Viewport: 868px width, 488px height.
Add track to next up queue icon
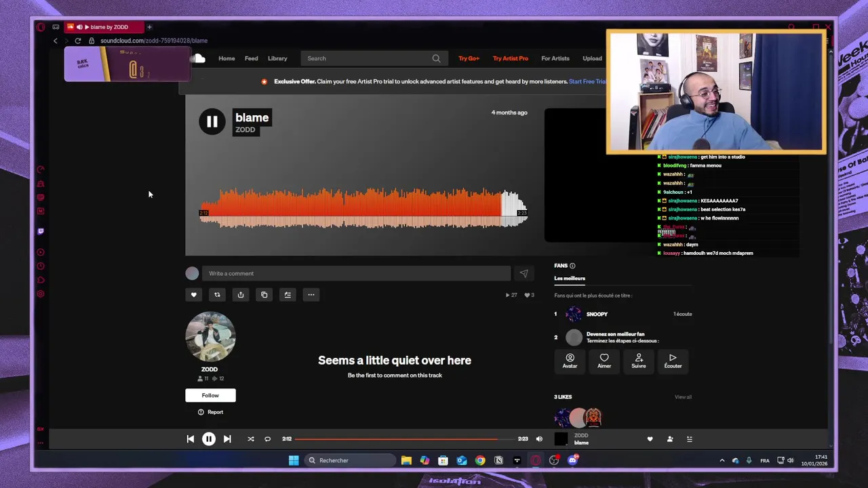click(x=288, y=295)
